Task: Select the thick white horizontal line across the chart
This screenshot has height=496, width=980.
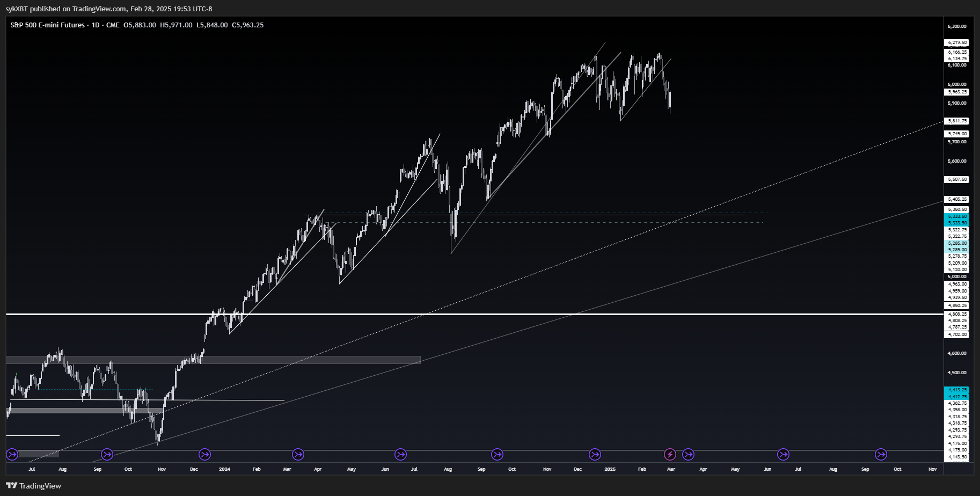Action: [x=474, y=313]
